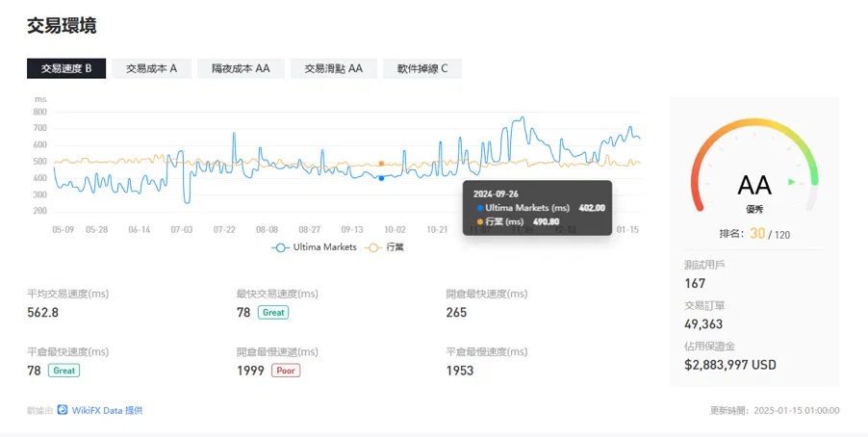This screenshot has width=868, height=437.
Task: Open the 軟件掉線 C tab
Action: click(x=422, y=68)
